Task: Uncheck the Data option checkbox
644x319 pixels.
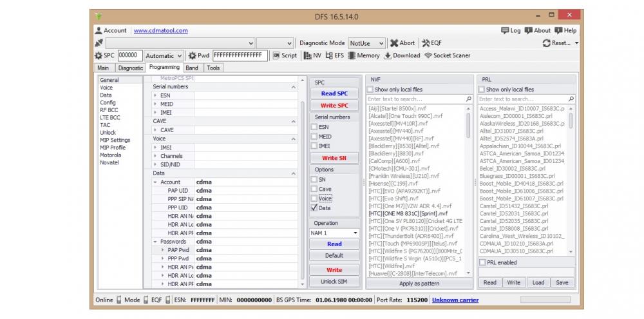Action: [314, 208]
